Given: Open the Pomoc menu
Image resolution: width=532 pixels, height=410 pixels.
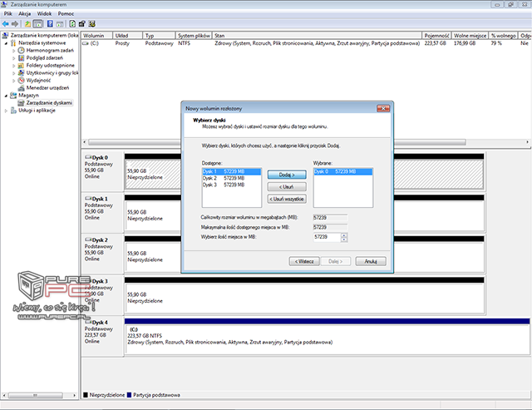Looking at the screenshot, I should (x=66, y=13).
